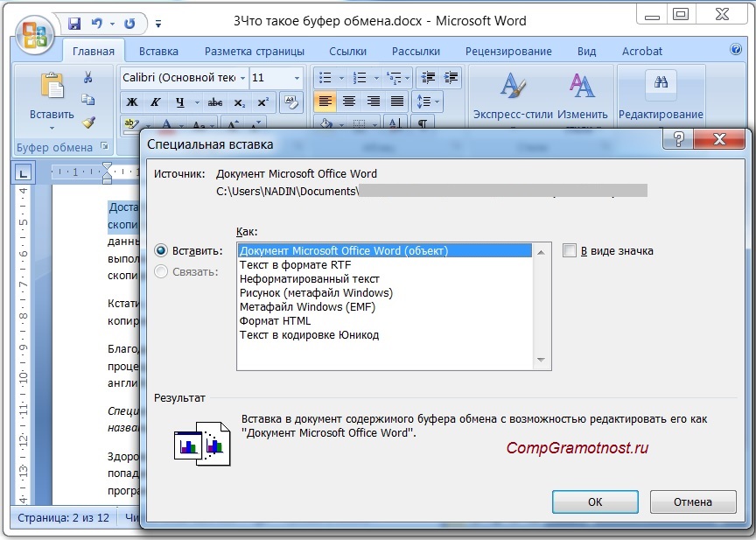Apply superscript with the x² button
Screen dimensions: 756x540
coord(262,102)
